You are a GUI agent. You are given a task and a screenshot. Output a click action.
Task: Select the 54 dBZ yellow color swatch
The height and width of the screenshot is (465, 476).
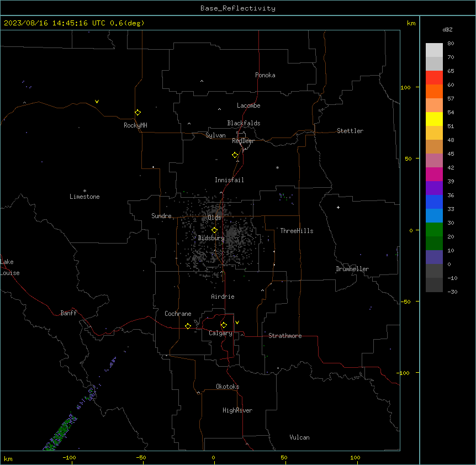point(434,119)
